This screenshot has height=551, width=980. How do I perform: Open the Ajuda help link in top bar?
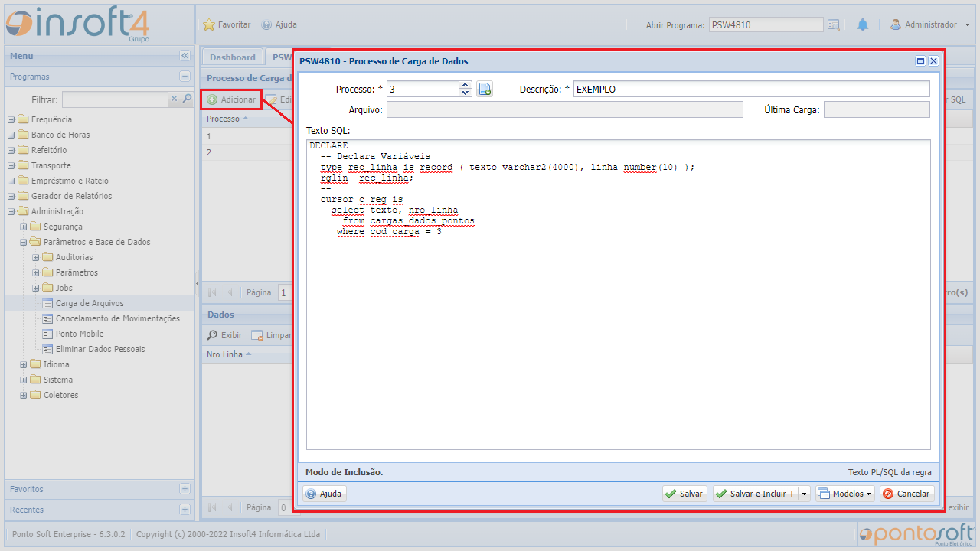(279, 24)
